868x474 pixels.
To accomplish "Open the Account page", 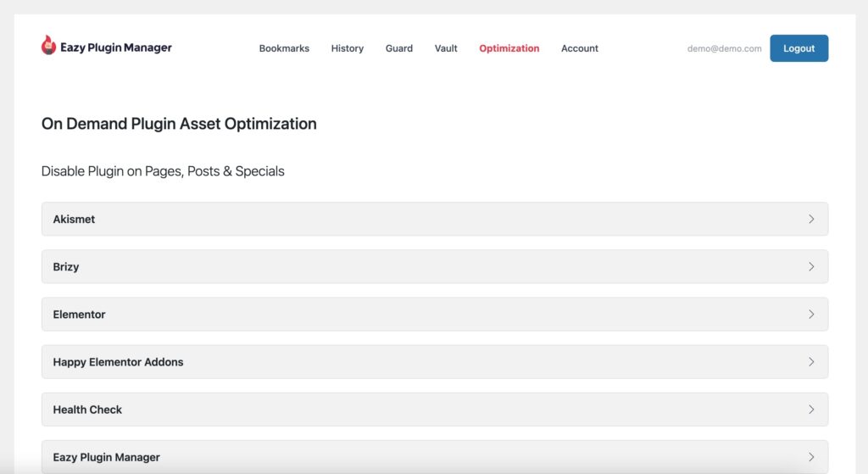I will click(x=580, y=48).
